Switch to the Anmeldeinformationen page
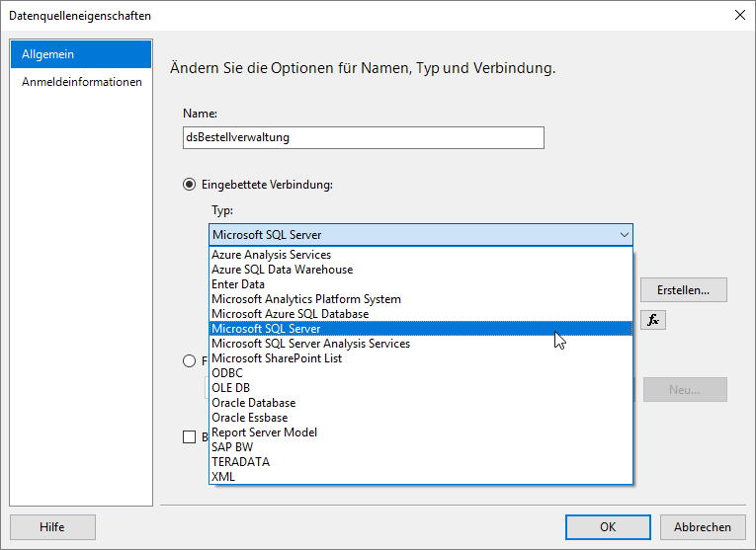Viewport: 756px width, 550px height. (x=81, y=82)
